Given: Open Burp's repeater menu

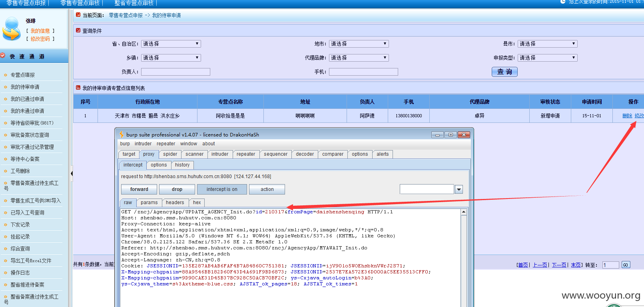Looking at the screenshot, I should [x=166, y=144].
